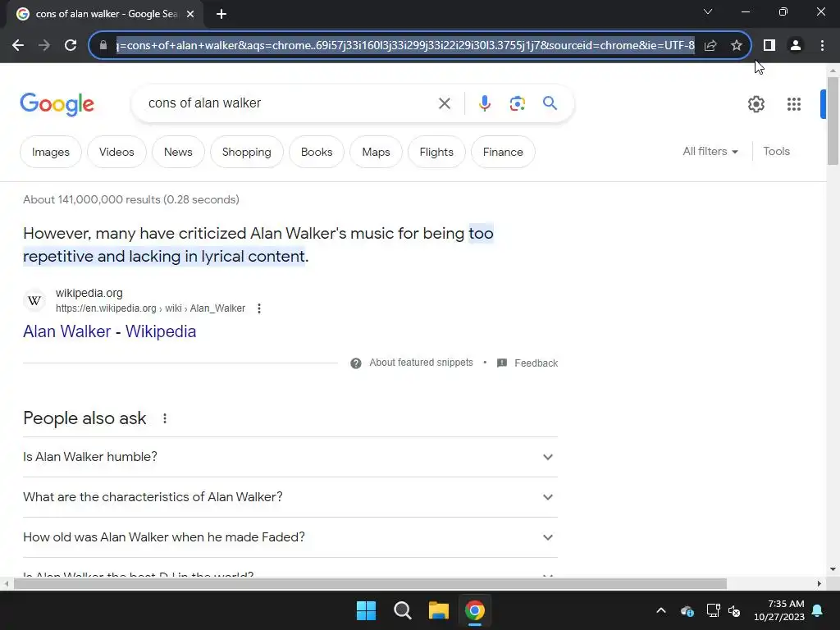
Task: Click in the Google search input field
Action: click(286, 103)
